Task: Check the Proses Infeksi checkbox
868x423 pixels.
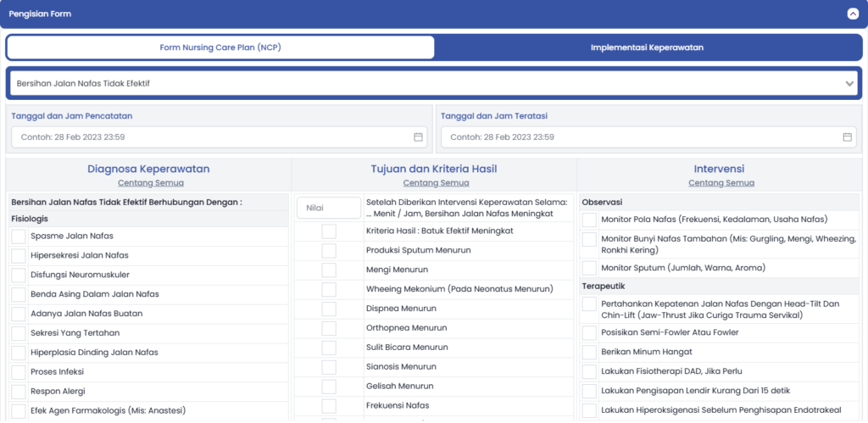Action: click(19, 372)
